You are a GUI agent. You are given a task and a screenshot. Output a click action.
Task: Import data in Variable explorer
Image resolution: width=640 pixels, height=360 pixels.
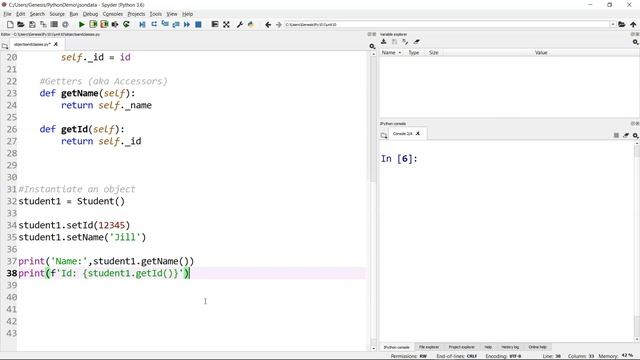[x=384, y=42]
